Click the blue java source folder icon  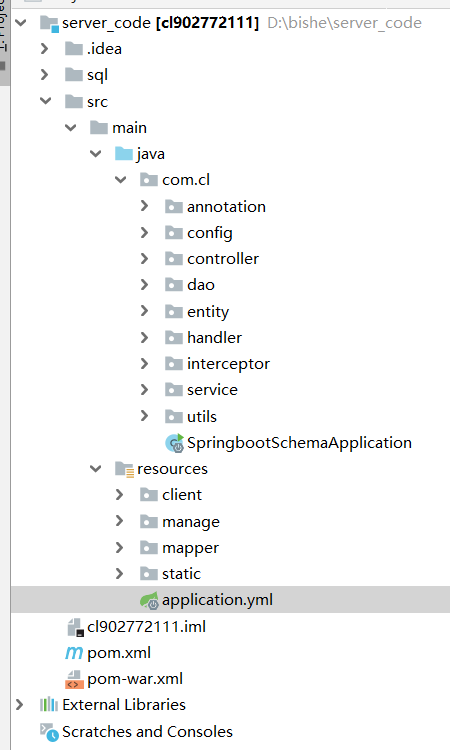124,154
